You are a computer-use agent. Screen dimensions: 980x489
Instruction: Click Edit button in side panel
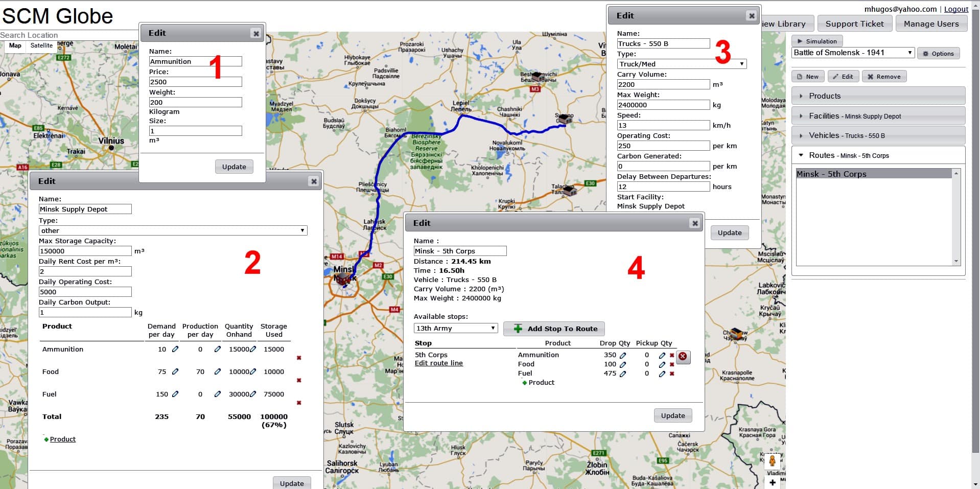843,77
